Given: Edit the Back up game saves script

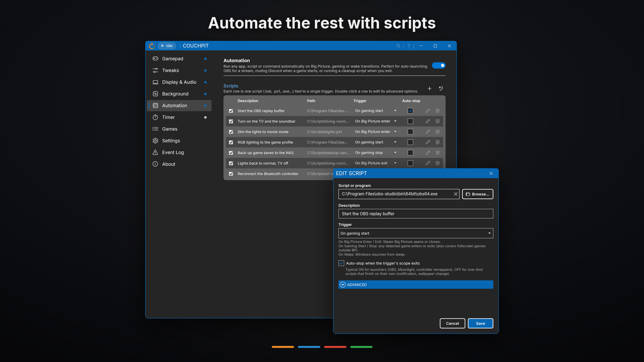Looking at the screenshot, I should (428, 153).
